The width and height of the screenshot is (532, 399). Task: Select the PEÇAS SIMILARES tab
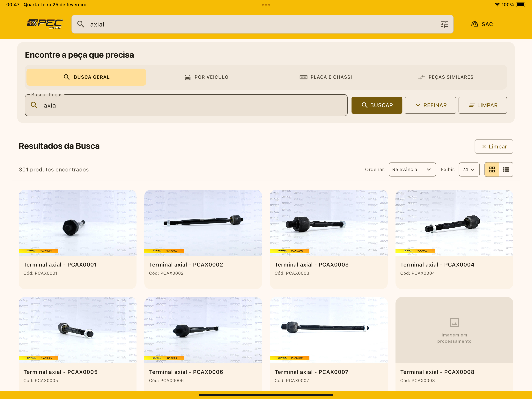[x=446, y=77]
